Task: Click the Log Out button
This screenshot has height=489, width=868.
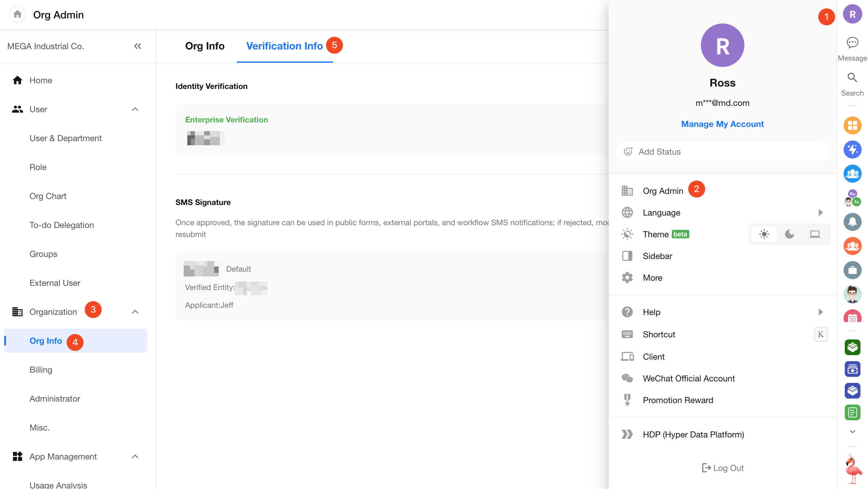Action: [722, 468]
